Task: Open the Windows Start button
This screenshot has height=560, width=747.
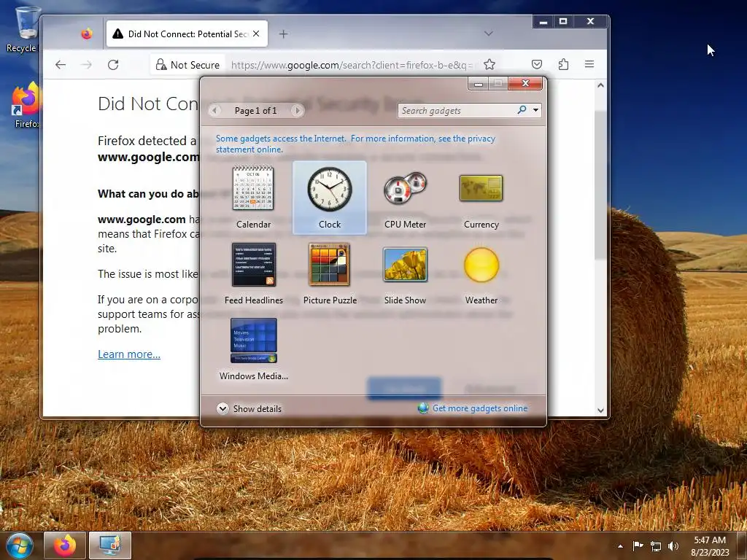Action: coord(19,545)
